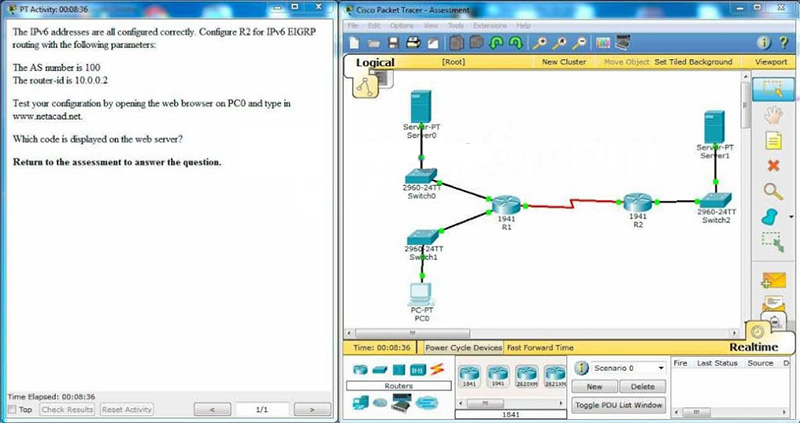Click the network information 'i' icon
Viewport: 800px width, 423px height.
point(763,43)
